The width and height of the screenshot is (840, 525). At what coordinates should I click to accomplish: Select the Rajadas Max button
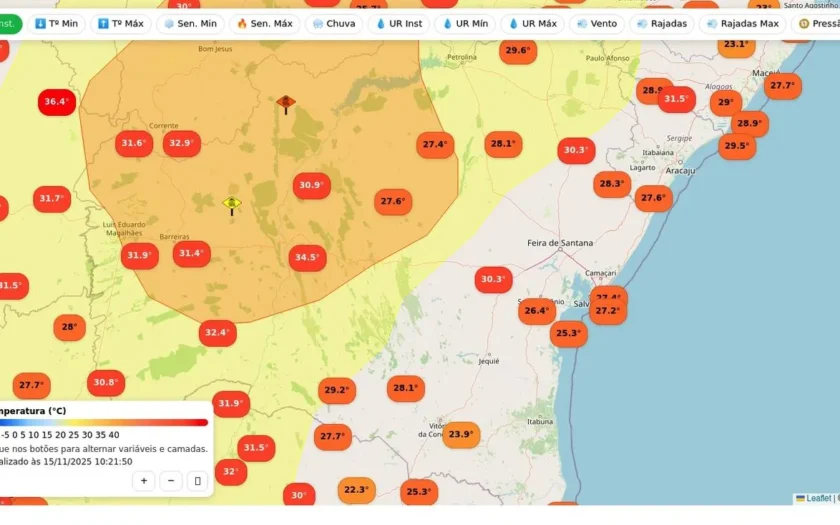click(742, 24)
